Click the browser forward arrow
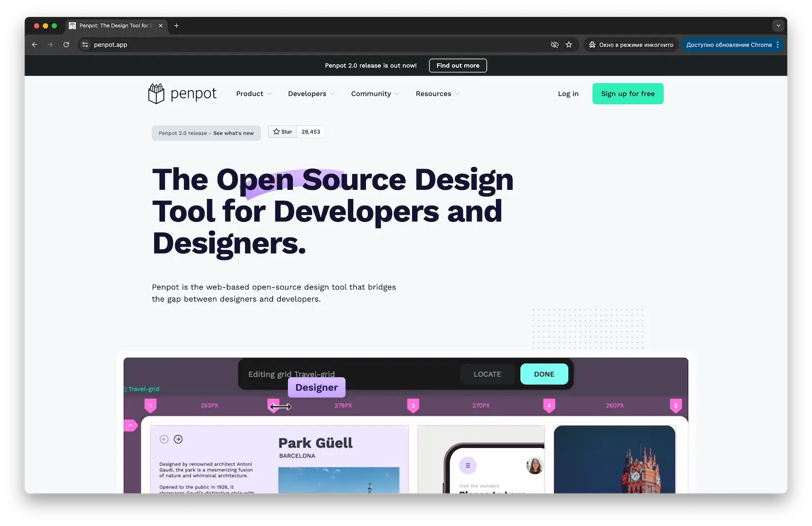This screenshot has width=812, height=526. 50,45
